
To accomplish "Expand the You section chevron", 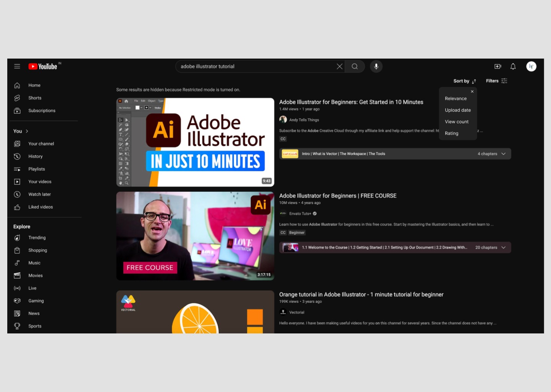I will 27,131.
